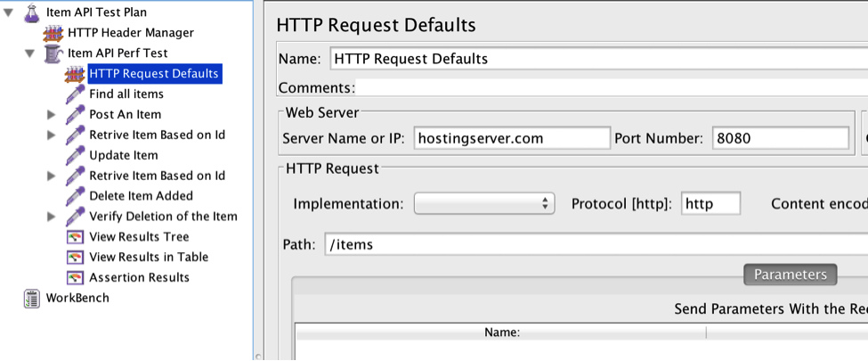This screenshot has height=361, width=868.
Task: Select View Results in Table item
Action: 149,257
